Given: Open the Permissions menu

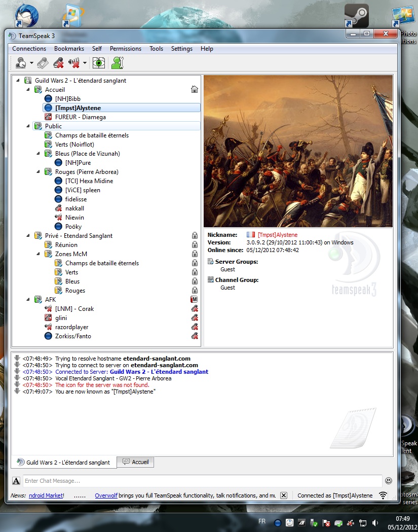Looking at the screenshot, I should tap(126, 49).
